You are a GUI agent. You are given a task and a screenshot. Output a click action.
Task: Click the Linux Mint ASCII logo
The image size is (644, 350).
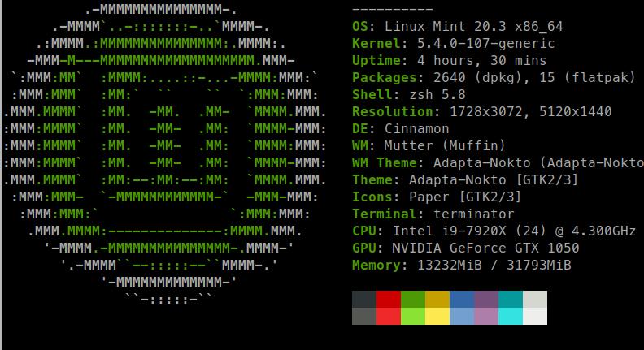[x=165, y=154]
